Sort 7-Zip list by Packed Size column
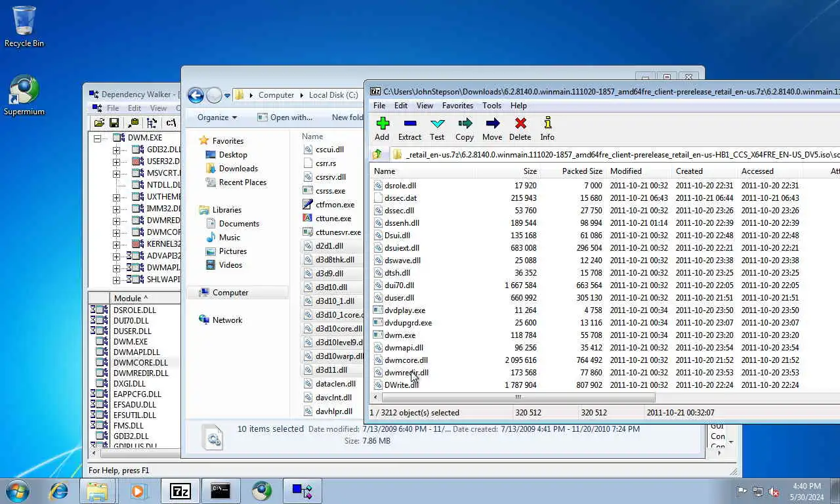 (574, 171)
